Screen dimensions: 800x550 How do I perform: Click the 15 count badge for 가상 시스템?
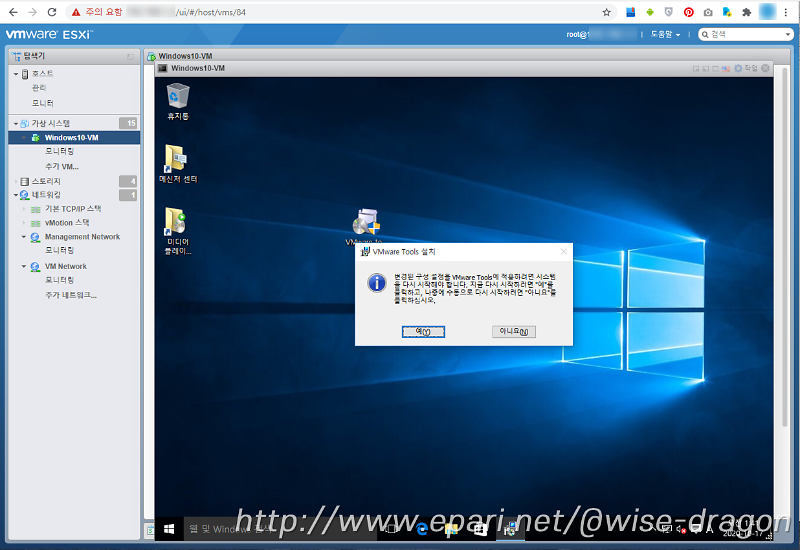coord(128,123)
